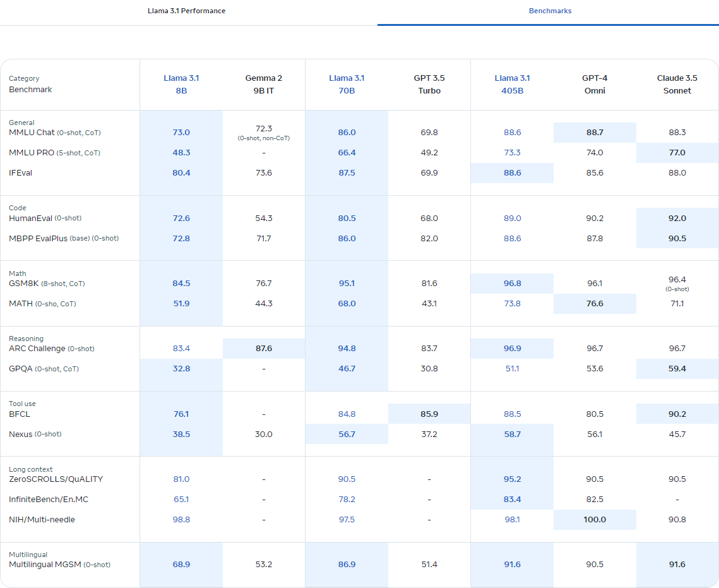Click the 98.8 NIH/Multi-needle score for Llama 8B
The height and width of the screenshot is (588, 719).
click(x=181, y=520)
